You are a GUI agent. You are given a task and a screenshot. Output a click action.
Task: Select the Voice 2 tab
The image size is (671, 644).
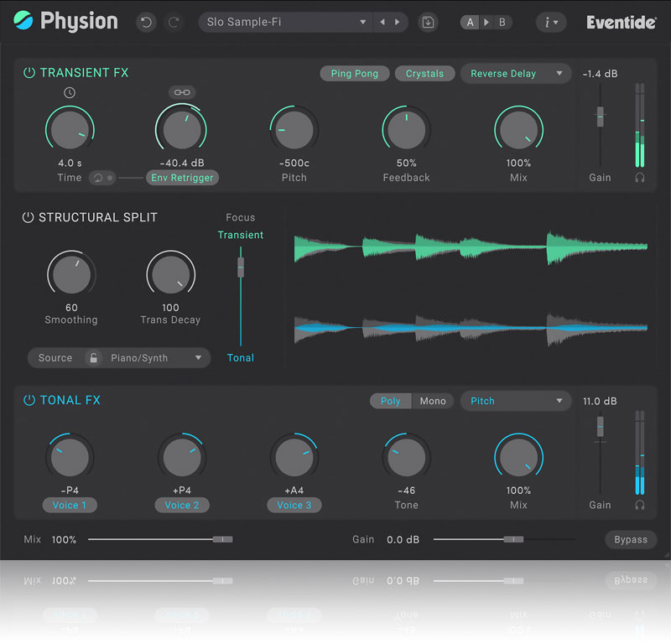click(182, 505)
